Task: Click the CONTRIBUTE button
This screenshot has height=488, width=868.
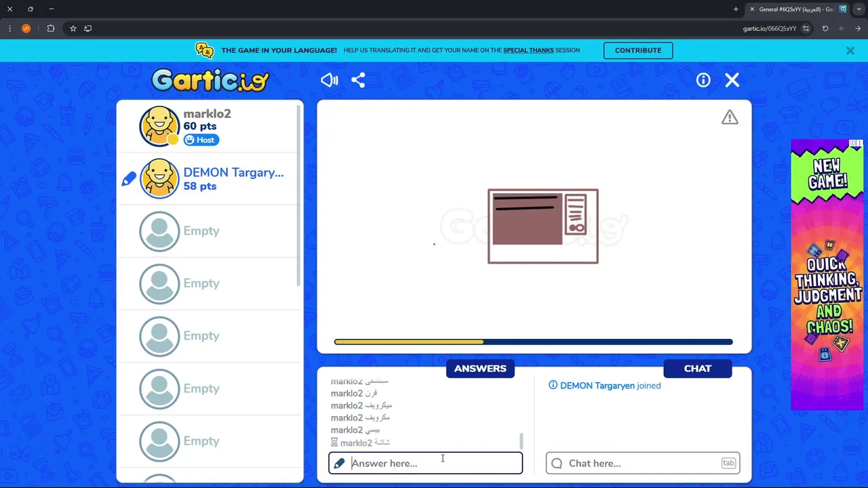Action: click(x=638, y=50)
